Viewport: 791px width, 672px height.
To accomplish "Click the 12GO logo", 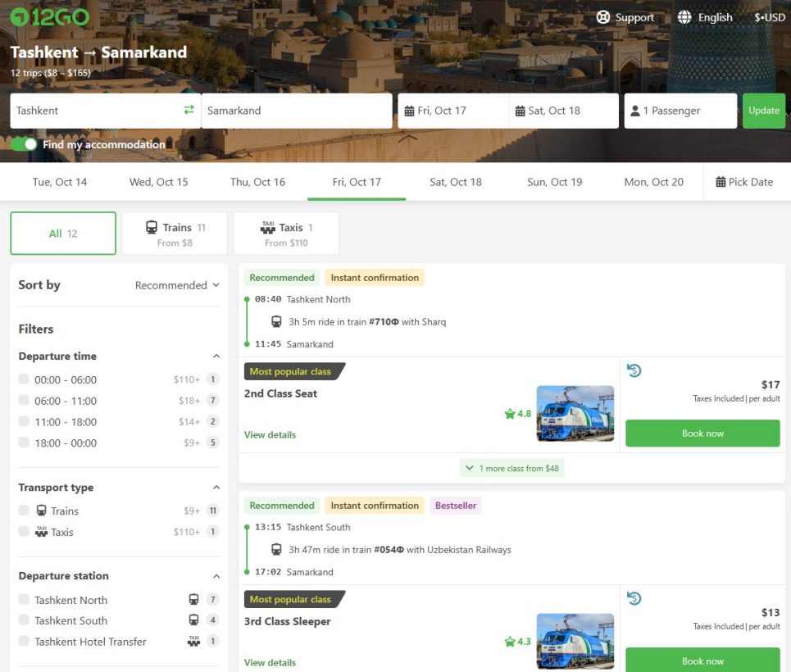I will (50, 16).
